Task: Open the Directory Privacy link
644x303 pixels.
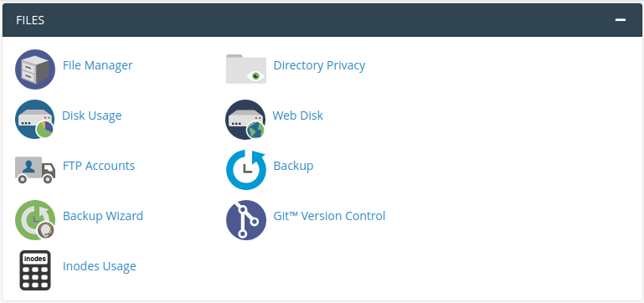Action: point(319,65)
